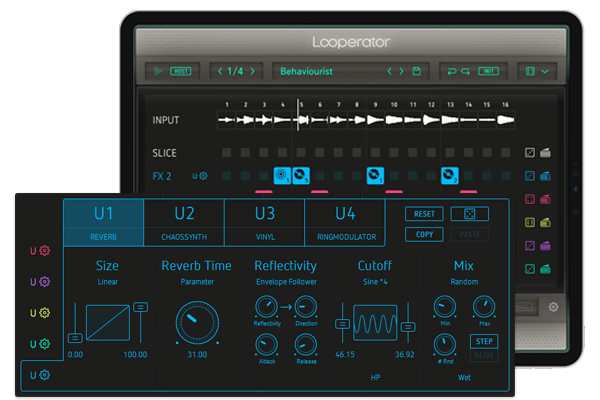Randomize the SLICE row with its dice icon
This screenshot has height=400, width=600.
point(530,153)
